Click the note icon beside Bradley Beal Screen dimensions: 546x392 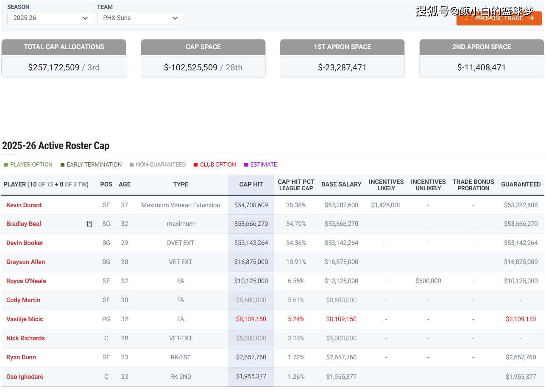pyautogui.click(x=89, y=224)
